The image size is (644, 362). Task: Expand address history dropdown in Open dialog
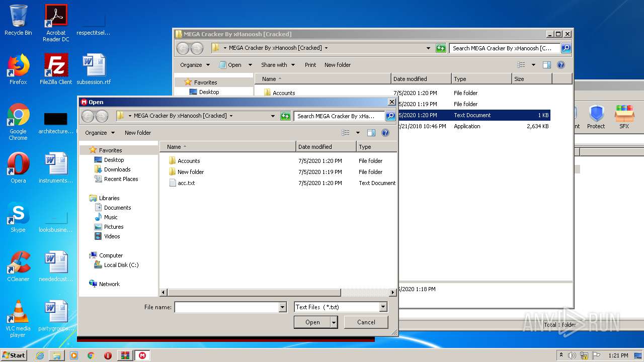coord(273,116)
